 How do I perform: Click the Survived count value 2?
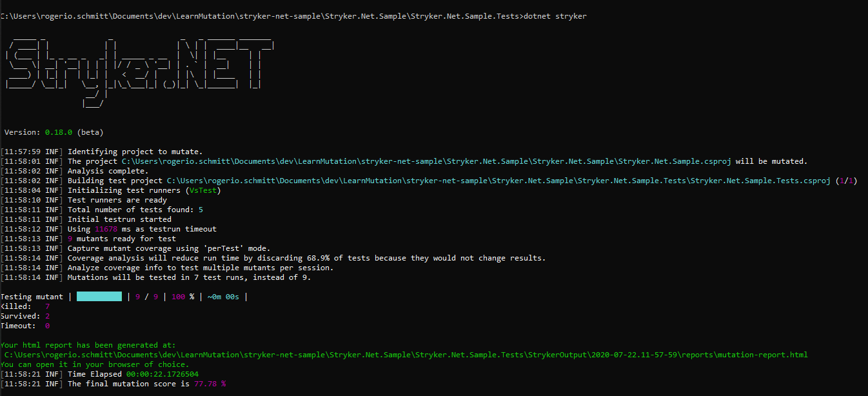coord(47,316)
